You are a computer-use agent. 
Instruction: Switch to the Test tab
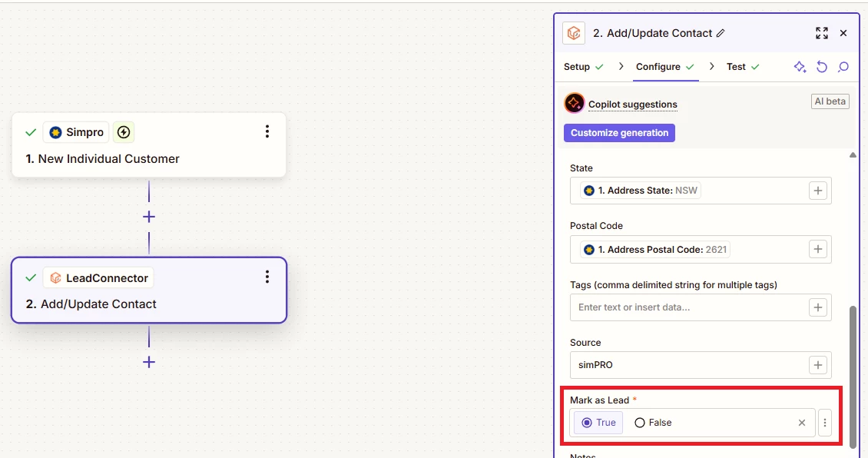(742, 66)
